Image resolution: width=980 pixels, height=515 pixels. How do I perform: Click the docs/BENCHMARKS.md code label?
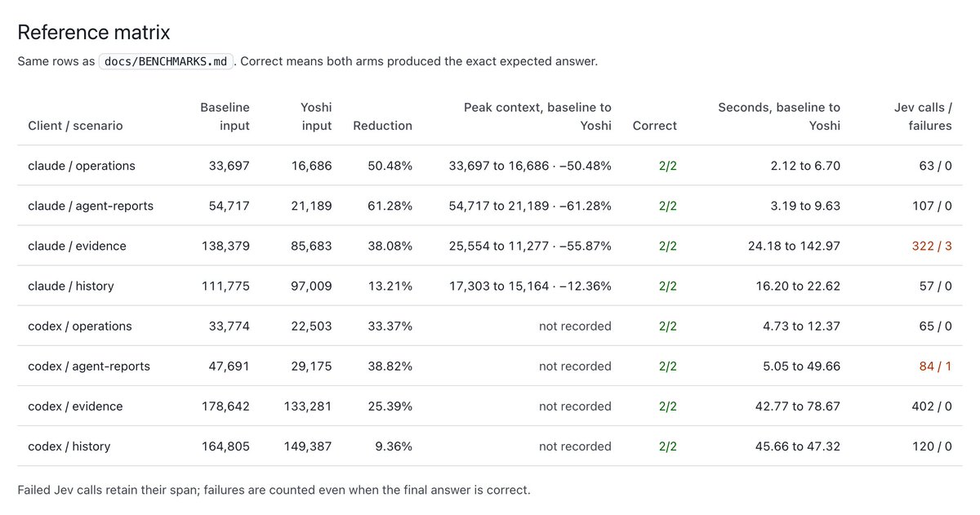point(167,61)
